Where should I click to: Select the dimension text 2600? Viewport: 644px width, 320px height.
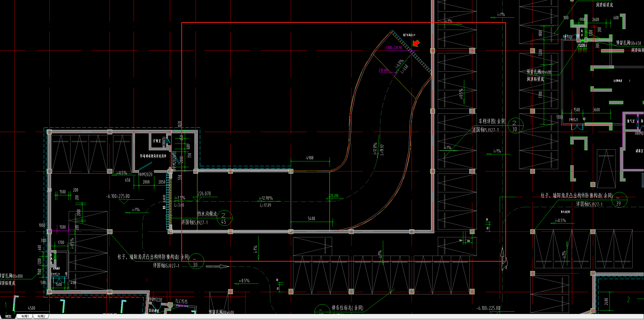[x=596, y=20]
